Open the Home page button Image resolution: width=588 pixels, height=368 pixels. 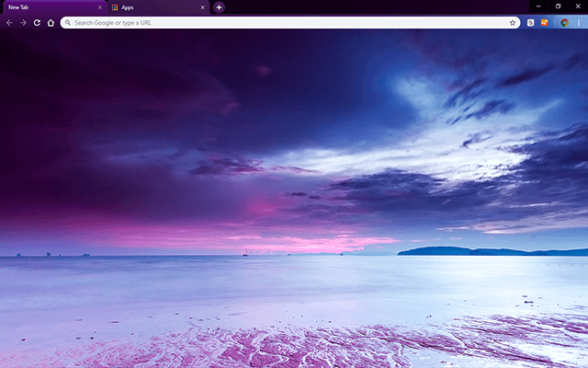(51, 22)
